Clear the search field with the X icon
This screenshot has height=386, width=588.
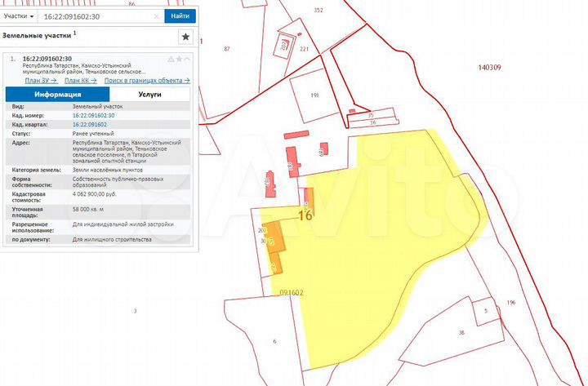(155, 16)
